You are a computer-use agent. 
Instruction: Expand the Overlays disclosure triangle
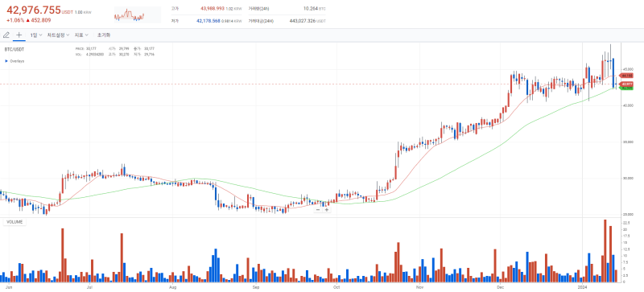click(x=6, y=61)
